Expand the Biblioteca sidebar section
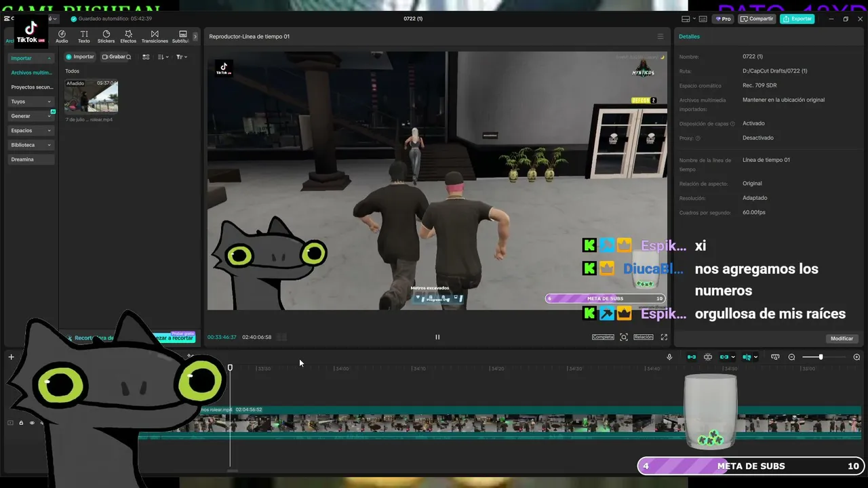 (31, 145)
